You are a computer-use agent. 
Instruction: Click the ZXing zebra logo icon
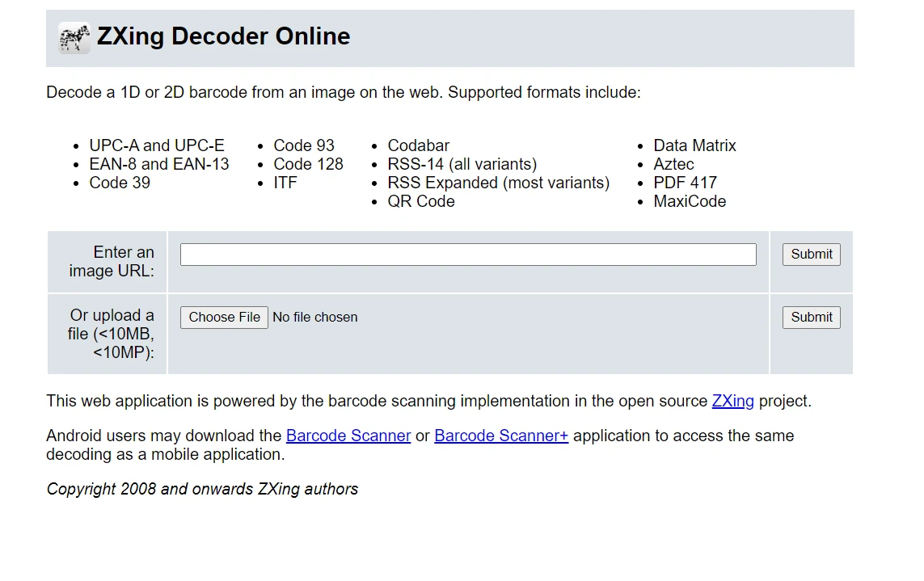click(x=74, y=38)
